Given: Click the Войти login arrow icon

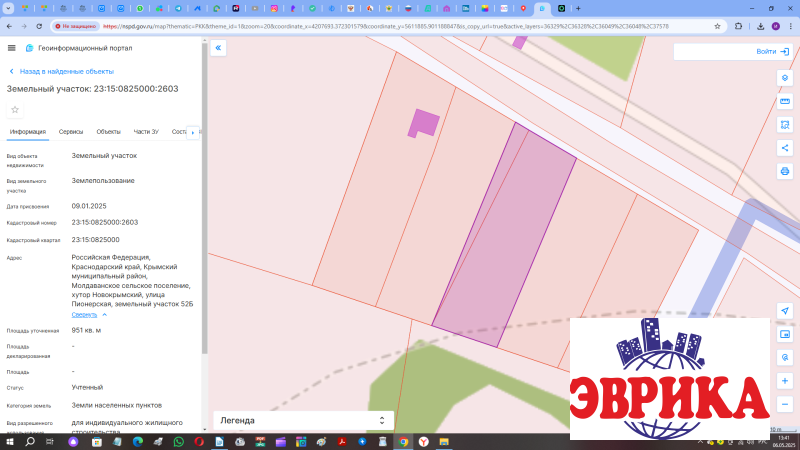Looking at the screenshot, I should coord(785,52).
